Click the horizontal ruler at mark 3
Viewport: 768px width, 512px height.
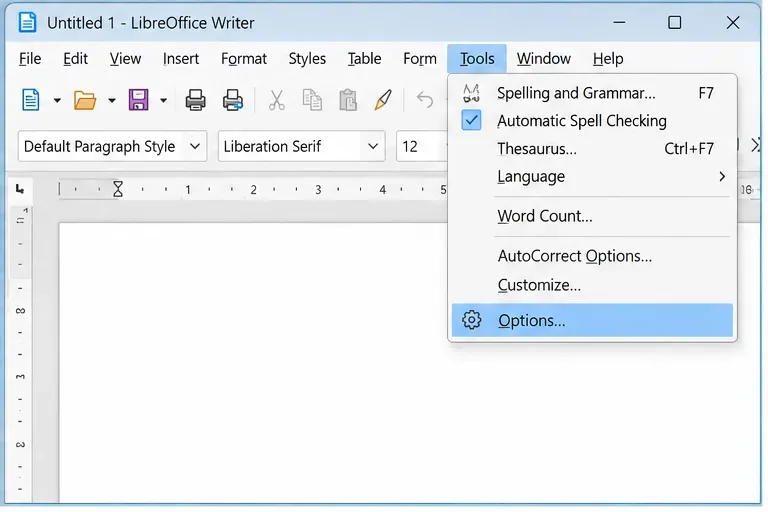point(318,190)
